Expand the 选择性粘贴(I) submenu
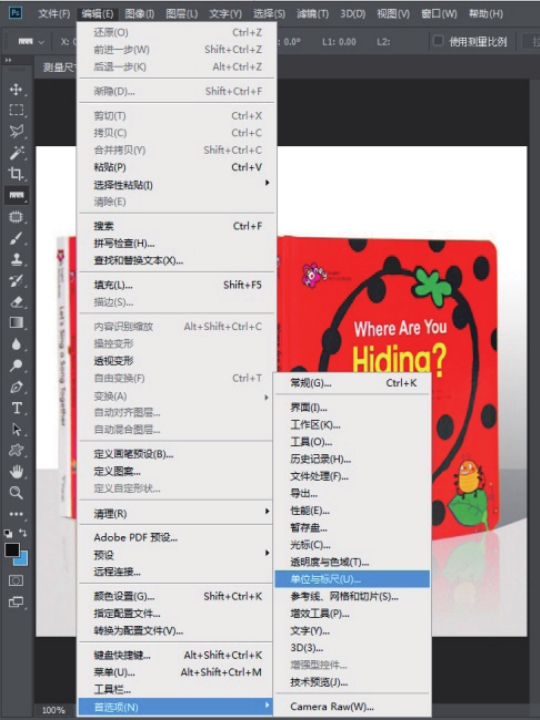This screenshot has height=720, width=540. point(267,183)
